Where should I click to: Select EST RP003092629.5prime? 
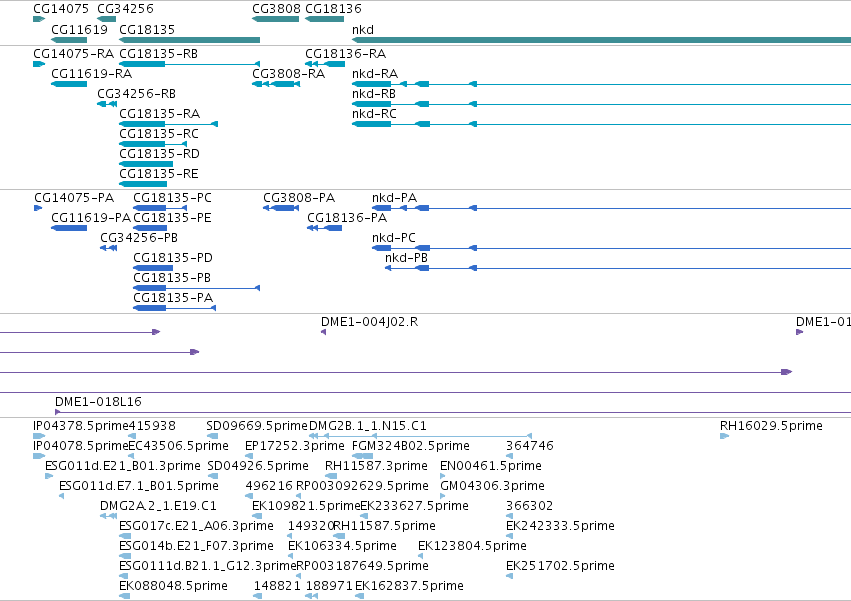point(299,496)
